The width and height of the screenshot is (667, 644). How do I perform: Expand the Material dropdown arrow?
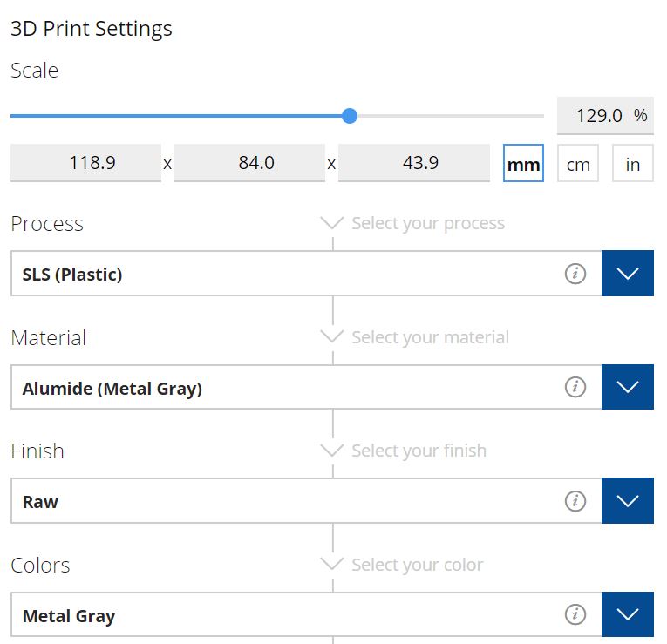tap(628, 387)
